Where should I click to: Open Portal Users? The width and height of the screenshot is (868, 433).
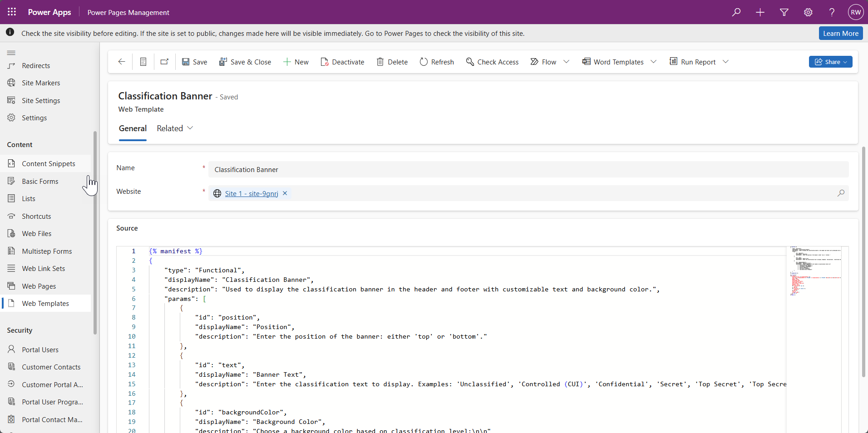pos(45,349)
